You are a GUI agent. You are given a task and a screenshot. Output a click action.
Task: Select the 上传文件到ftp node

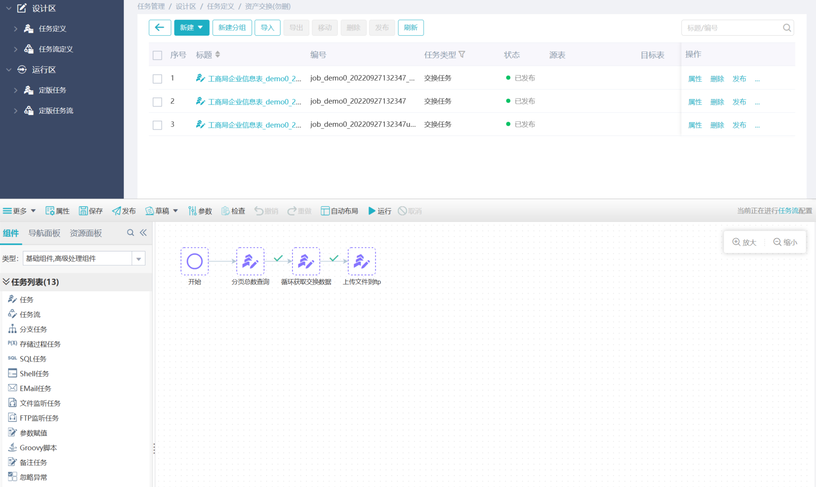click(x=361, y=262)
